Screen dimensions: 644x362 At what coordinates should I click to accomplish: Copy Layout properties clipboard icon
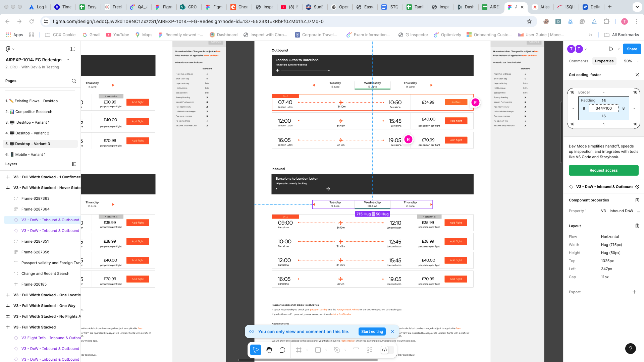click(x=637, y=226)
